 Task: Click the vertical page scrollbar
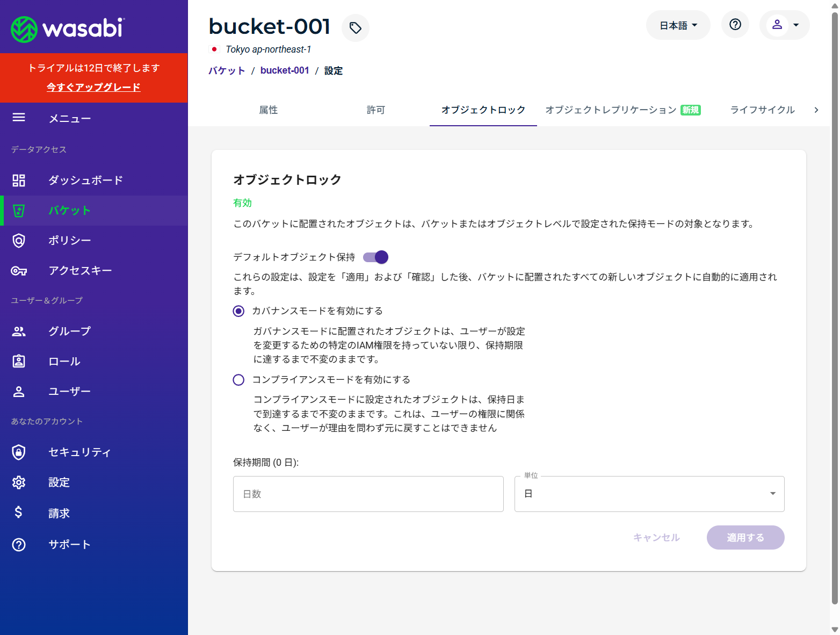click(x=835, y=309)
